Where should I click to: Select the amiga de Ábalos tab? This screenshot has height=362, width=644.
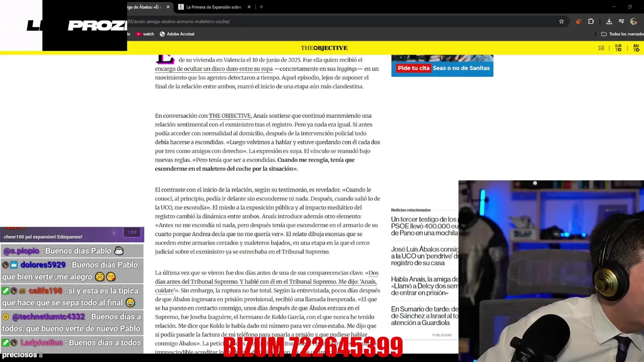[146, 7]
